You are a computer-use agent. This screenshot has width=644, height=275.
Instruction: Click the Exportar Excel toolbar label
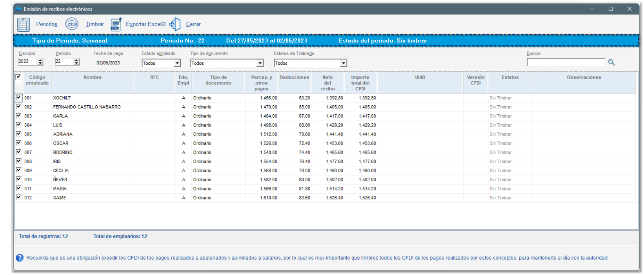pos(146,24)
